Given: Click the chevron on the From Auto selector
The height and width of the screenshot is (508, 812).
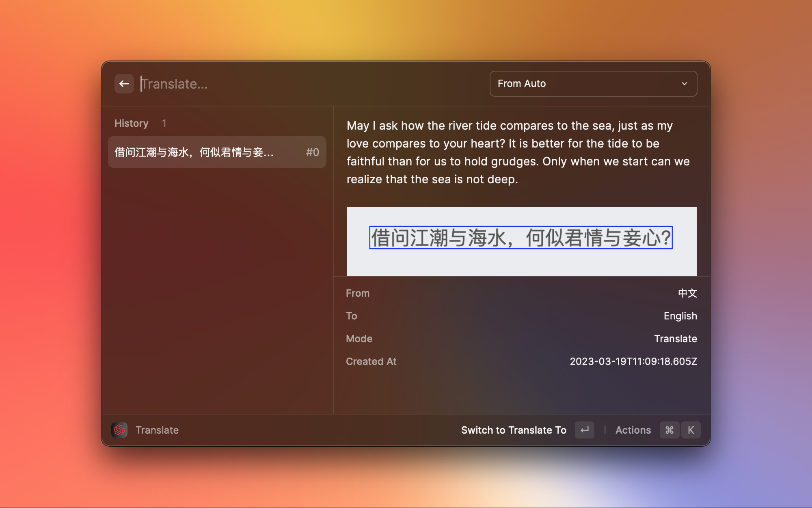Looking at the screenshot, I should point(685,84).
